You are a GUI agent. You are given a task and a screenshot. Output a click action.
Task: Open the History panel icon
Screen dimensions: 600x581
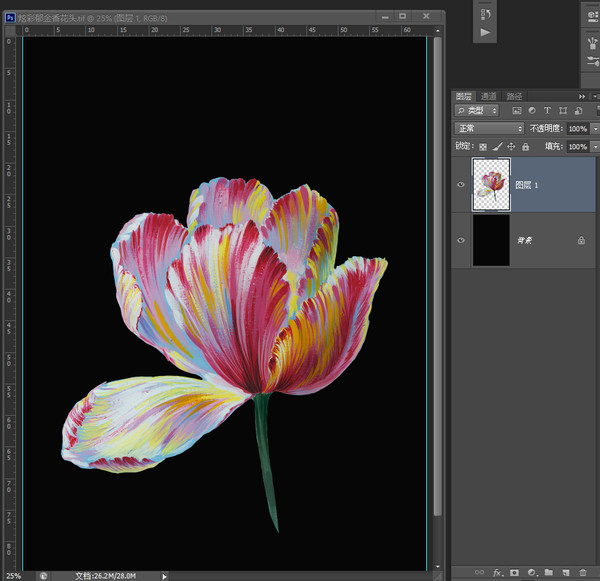(485, 15)
